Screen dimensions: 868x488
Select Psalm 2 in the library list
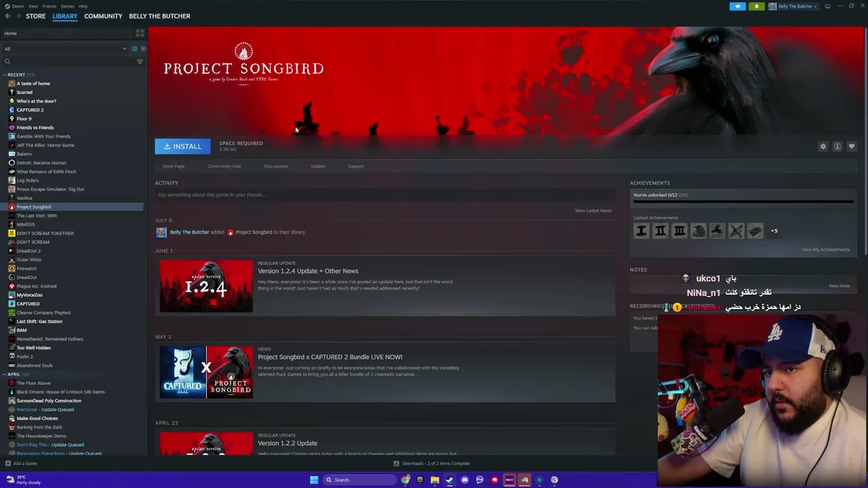[25, 357]
